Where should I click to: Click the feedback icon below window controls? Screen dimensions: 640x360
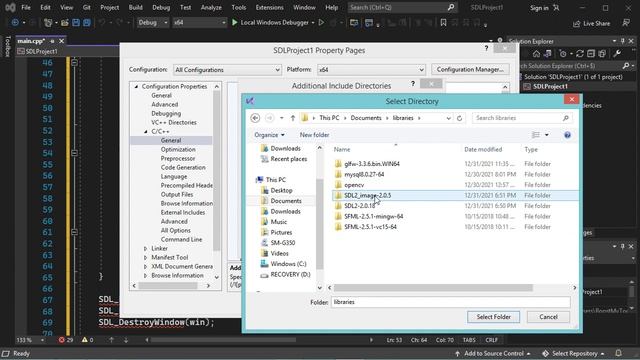tap(627, 23)
